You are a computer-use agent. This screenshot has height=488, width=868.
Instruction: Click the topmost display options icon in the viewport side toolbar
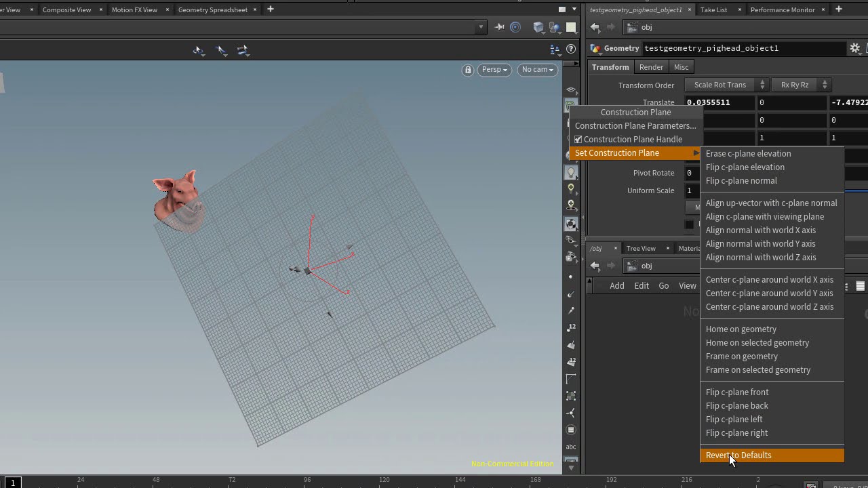coord(571,90)
